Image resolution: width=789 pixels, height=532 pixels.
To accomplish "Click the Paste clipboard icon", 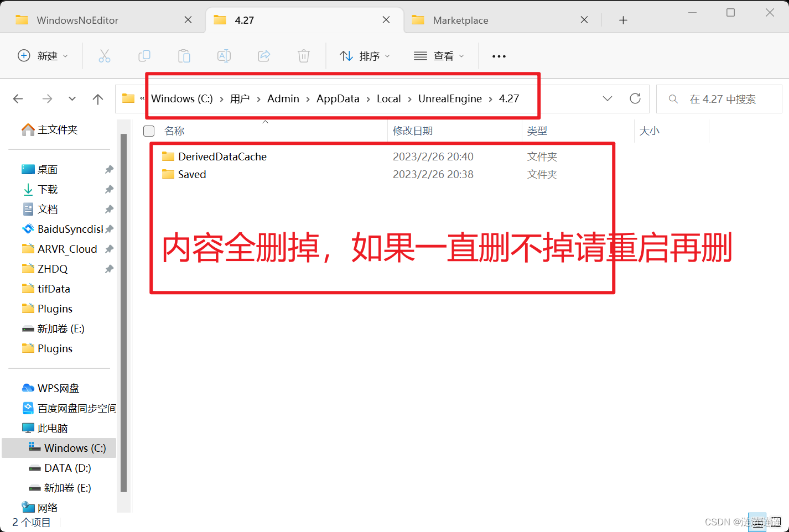I will coord(184,56).
